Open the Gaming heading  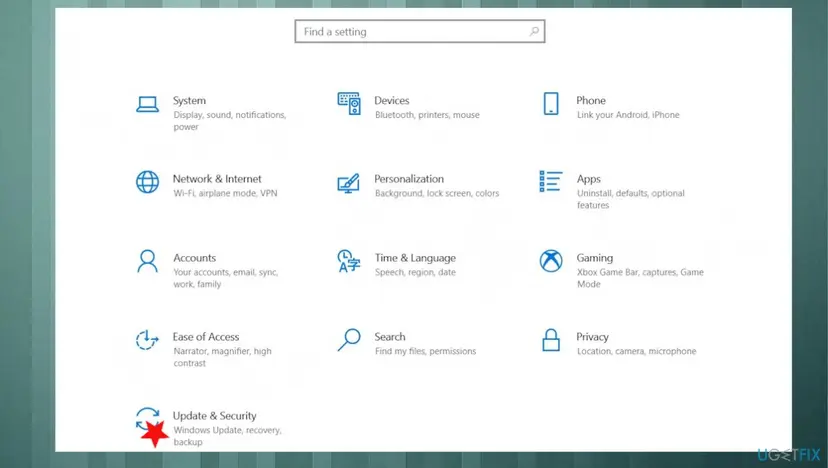(595, 258)
